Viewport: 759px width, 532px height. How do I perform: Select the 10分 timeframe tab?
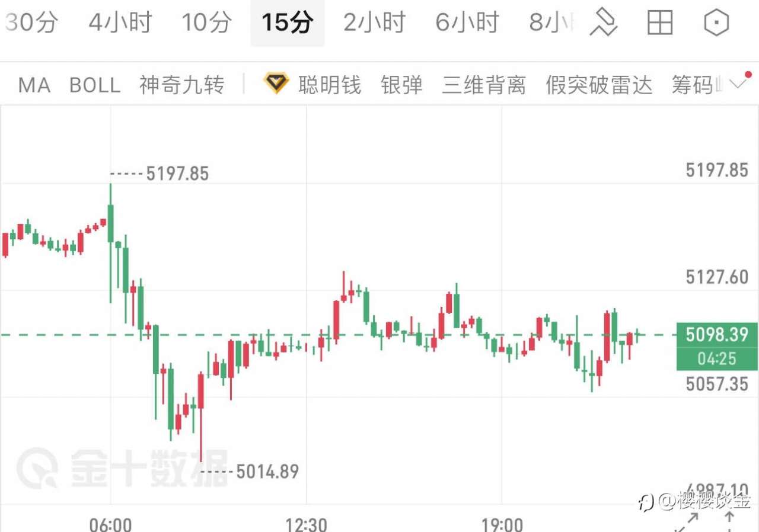point(206,23)
